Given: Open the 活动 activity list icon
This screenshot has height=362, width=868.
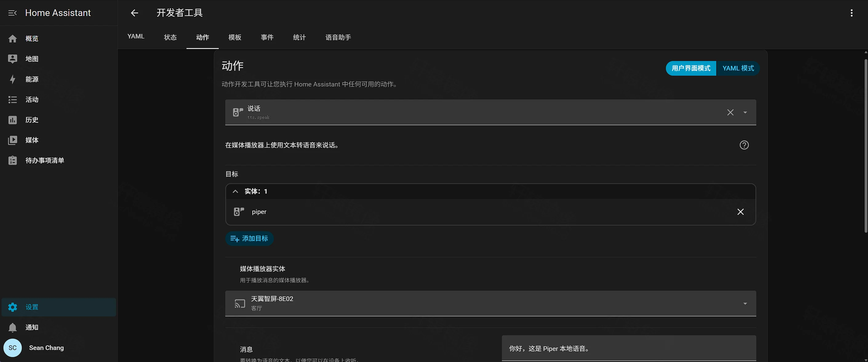Looking at the screenshot, I should [x=13, y=100].
